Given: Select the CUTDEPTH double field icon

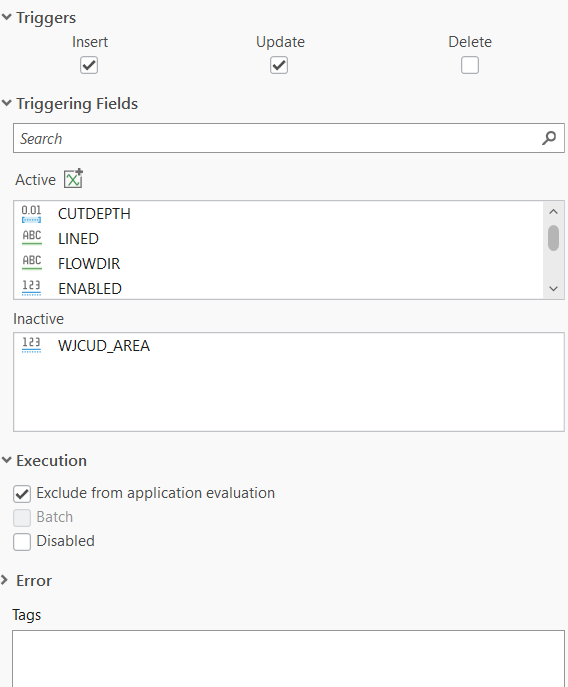Looking at the screenshot, I should coord(32,214).
